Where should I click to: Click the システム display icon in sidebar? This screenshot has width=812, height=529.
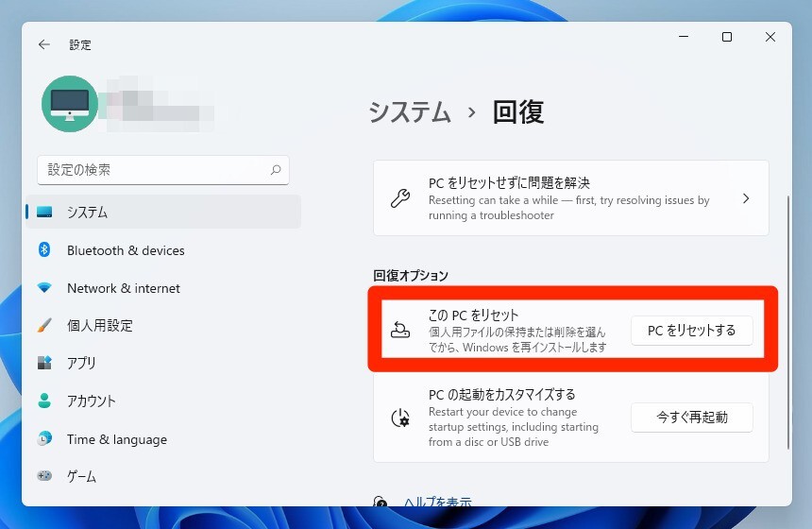[44, 212]
